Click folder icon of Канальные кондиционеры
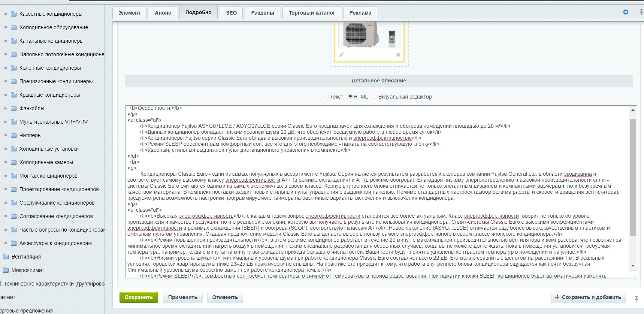This screenshot has height=314, width=644. pyautogui.click(x=14, y=41)
